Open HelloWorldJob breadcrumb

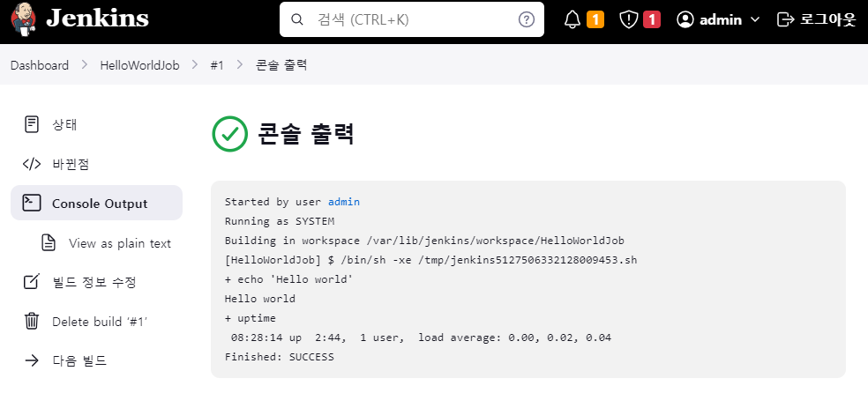pos(139,65)
